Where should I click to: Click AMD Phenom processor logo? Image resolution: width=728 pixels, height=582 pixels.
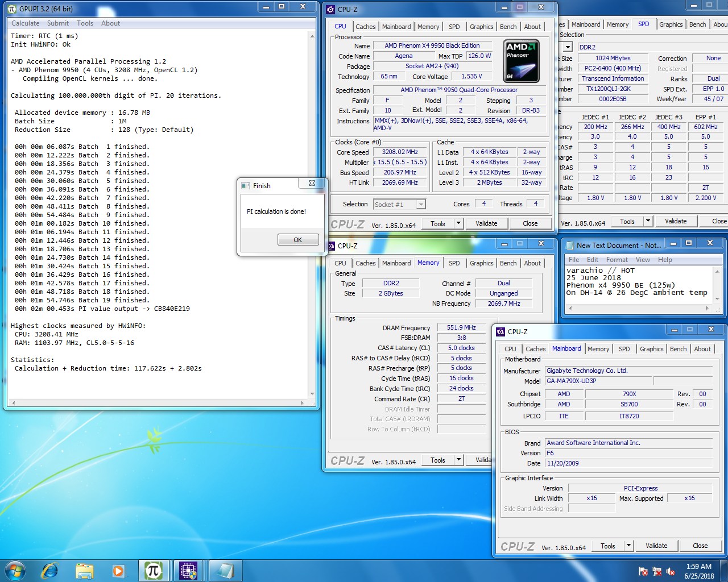(x=522, y=61)
